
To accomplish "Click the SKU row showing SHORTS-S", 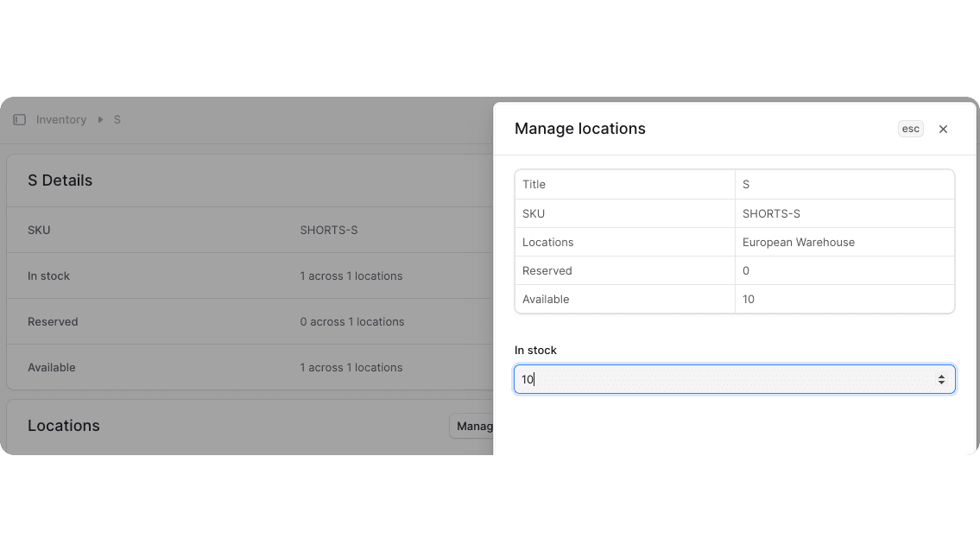I will tap(734, 213).
